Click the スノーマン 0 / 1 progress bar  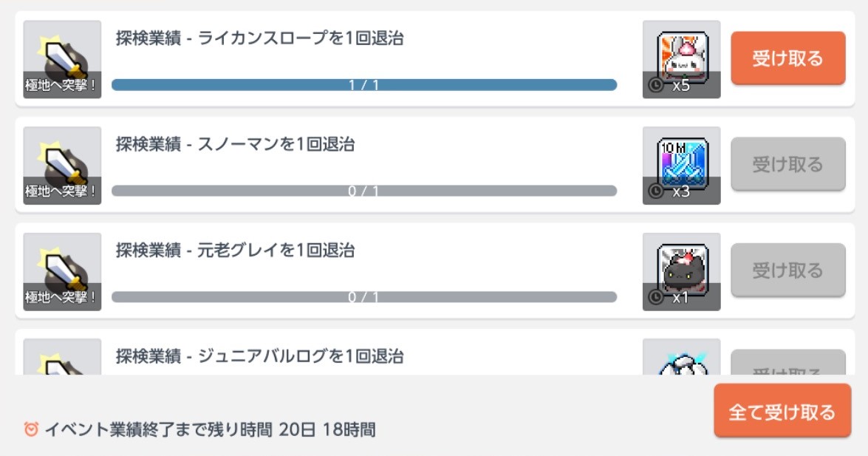pyautogui.click(x=364, y=191)
